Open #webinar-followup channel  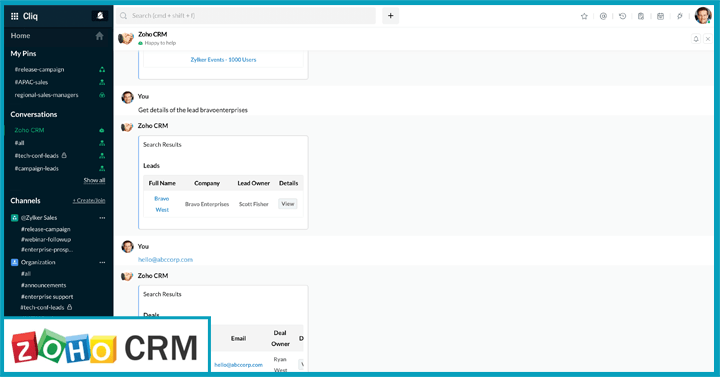coord(46,239)
